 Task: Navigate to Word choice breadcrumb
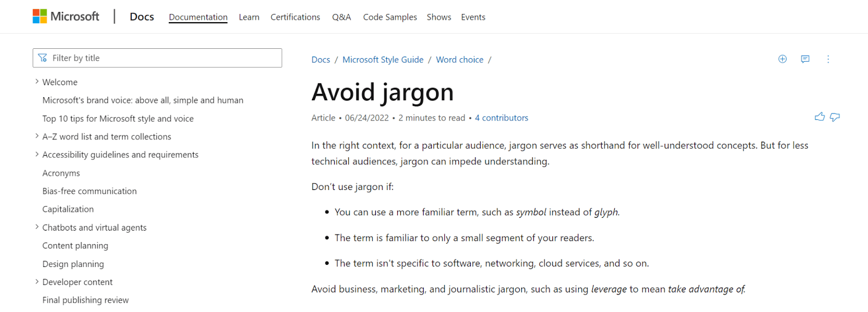459,60
